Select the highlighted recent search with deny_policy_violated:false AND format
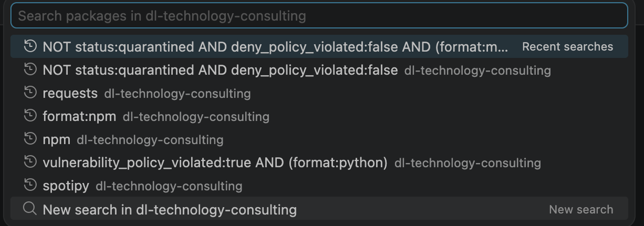 (250, 46)
